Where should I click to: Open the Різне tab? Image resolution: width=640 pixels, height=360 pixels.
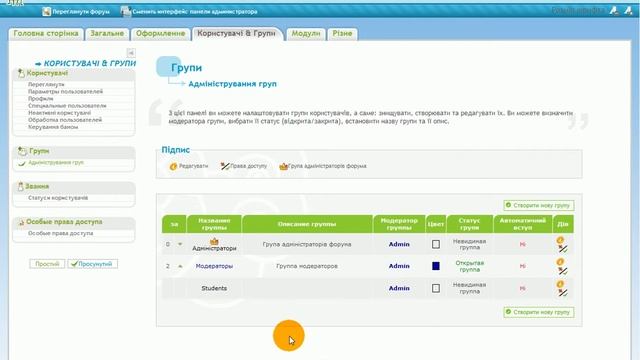tap(342, 34)
